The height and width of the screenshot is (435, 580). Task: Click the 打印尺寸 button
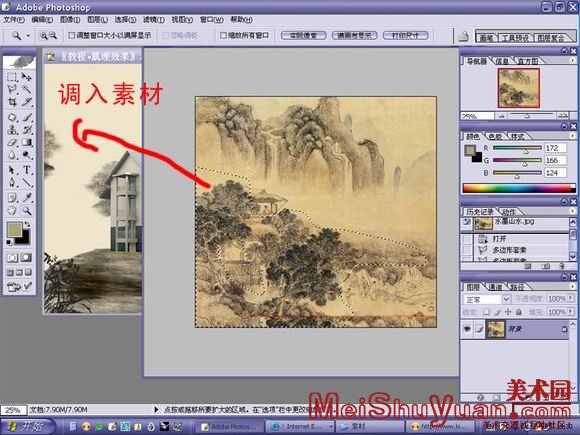tap(405, 36)
